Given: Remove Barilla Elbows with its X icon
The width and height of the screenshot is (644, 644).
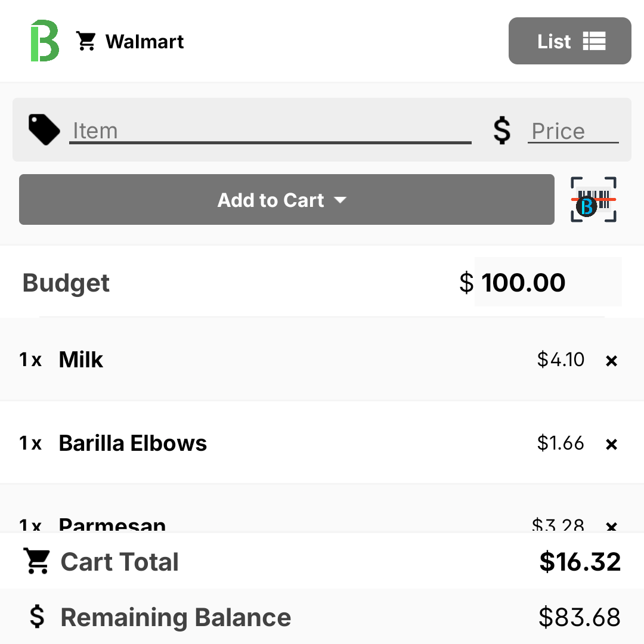Looking at the screenshot, I should tap(611, 444).
